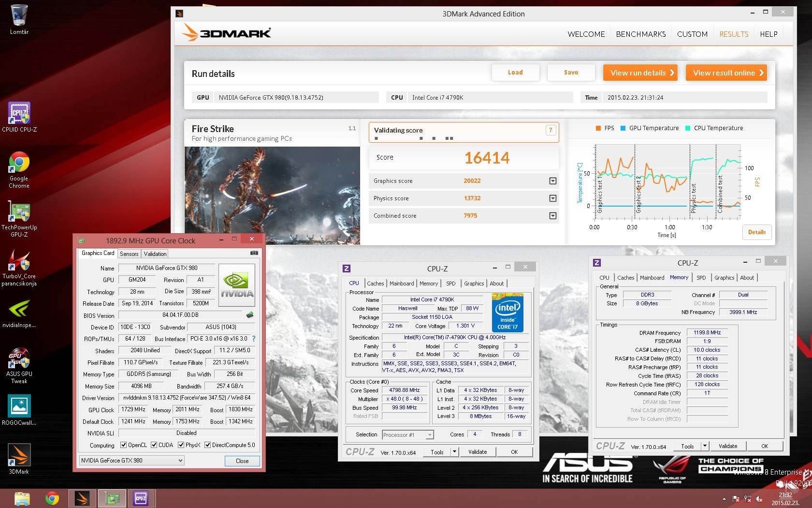Open 3DMark desktop shortcut
Viewport: 812px width, 508px height.
pos(19,459)
